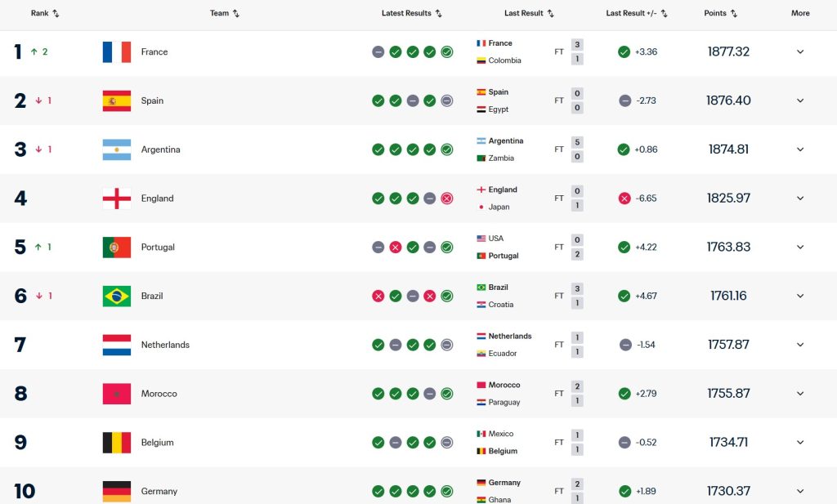The image size is (837, 504).
Task: Click the France flag icon
Action: click(x=115, y=51)
